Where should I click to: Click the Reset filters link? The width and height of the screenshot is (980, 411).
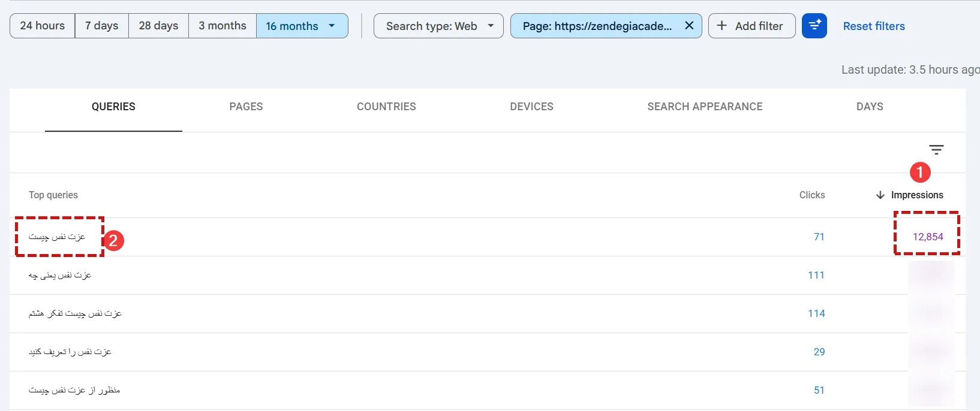874,26
